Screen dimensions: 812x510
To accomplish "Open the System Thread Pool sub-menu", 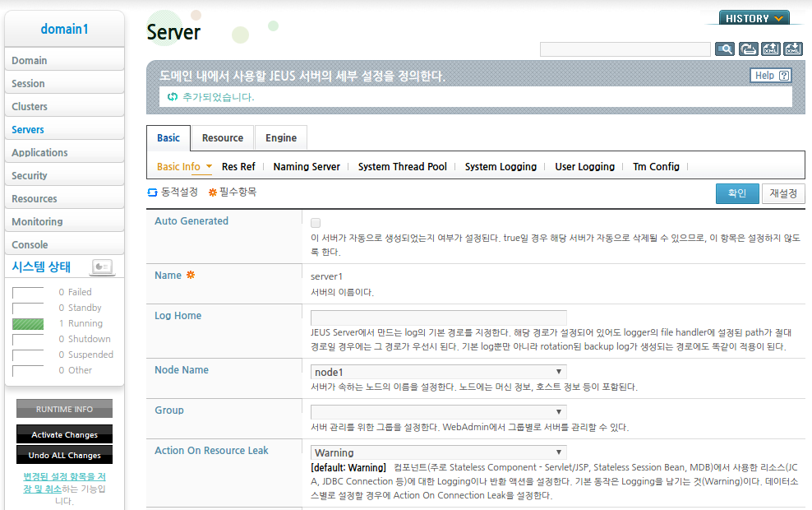I will (x=403, y=166).
